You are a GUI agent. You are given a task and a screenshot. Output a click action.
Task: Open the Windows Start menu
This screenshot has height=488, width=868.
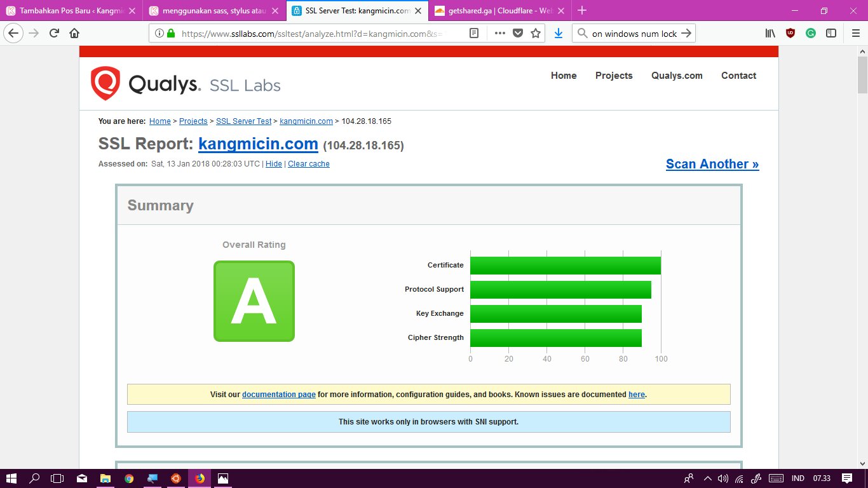pyautogui.click(x=11, y=478)
